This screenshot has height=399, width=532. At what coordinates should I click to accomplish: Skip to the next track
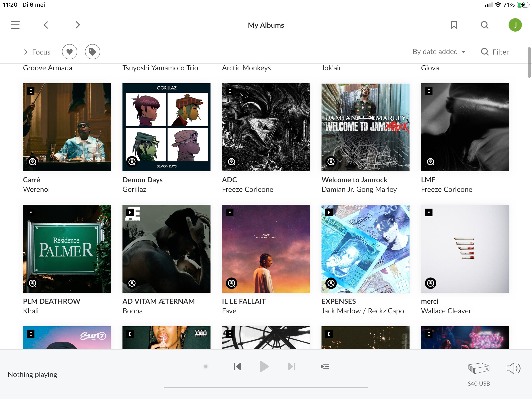tap(291, 366)
